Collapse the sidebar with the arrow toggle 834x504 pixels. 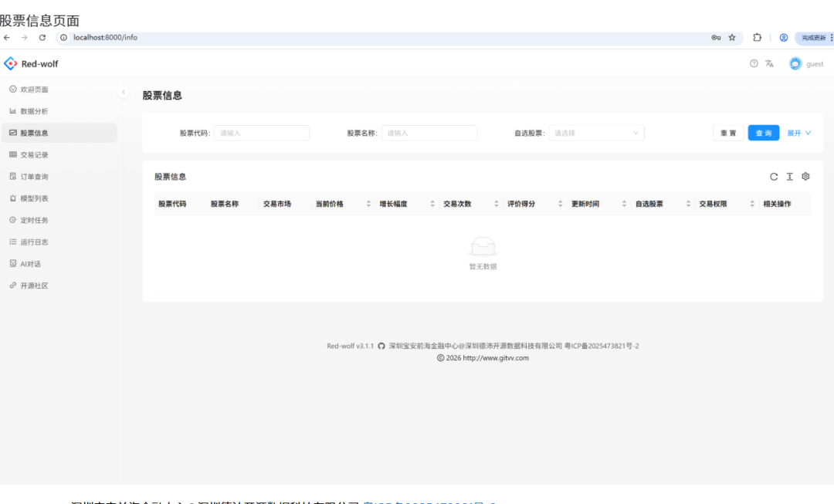124,92
